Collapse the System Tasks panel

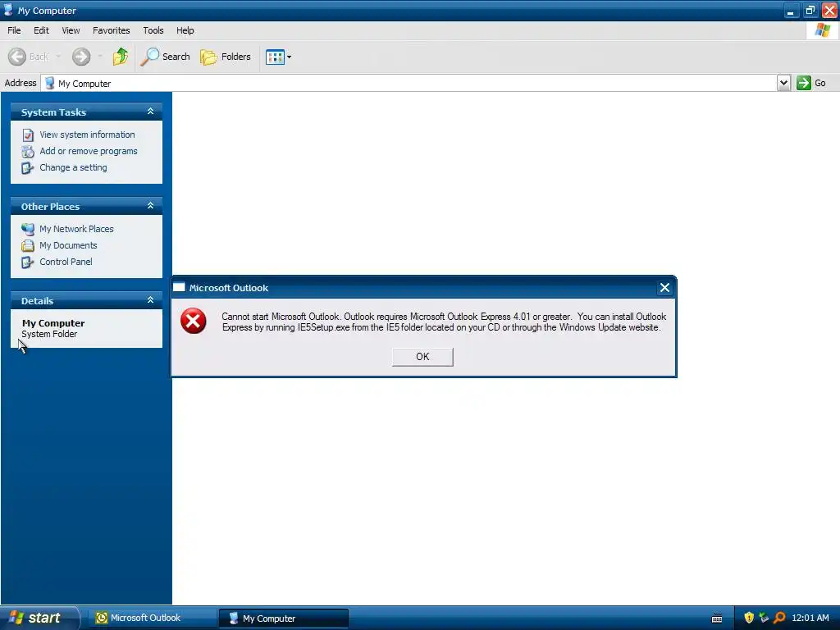(x=151, y=112)
